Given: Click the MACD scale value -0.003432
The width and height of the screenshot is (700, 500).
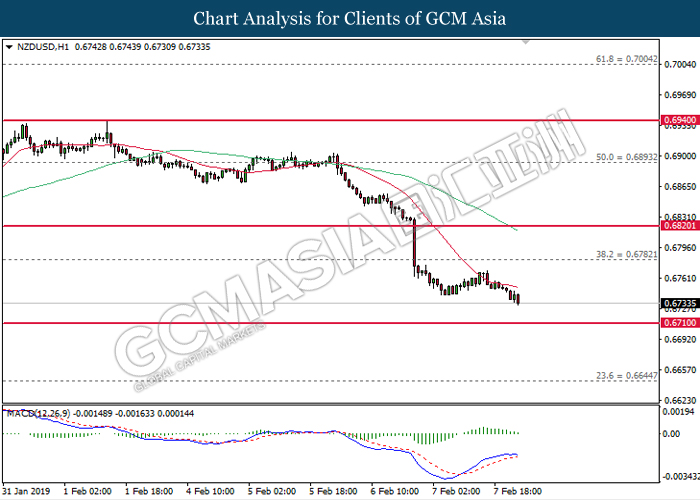Looking at the screenshot, I should click(x=681, y=477).
